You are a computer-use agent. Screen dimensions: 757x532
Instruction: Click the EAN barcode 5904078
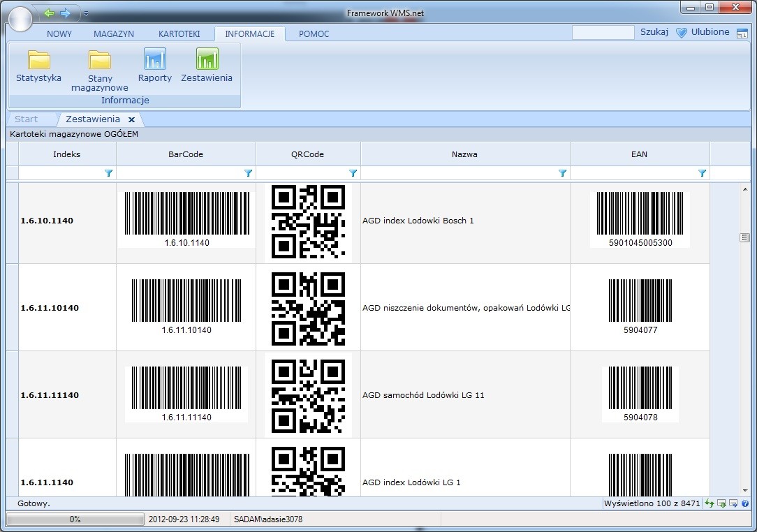pos(640,394)
